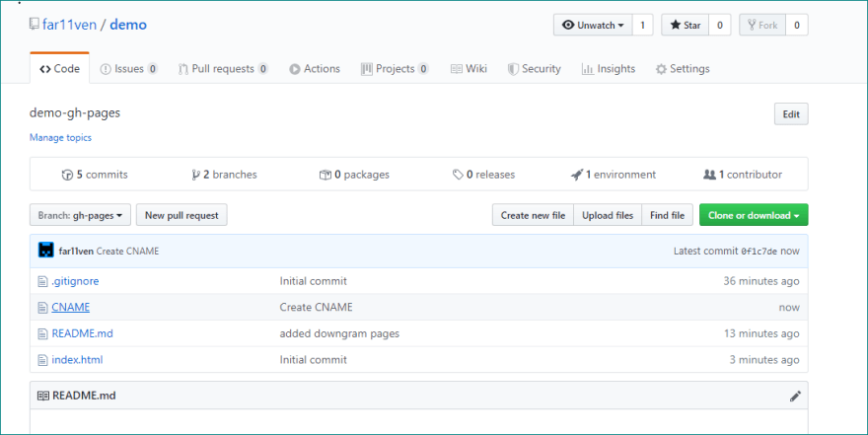Open the Branch: gh-pages selector
The width and height of the screenshot is (868, 435).
pos(80,215)
